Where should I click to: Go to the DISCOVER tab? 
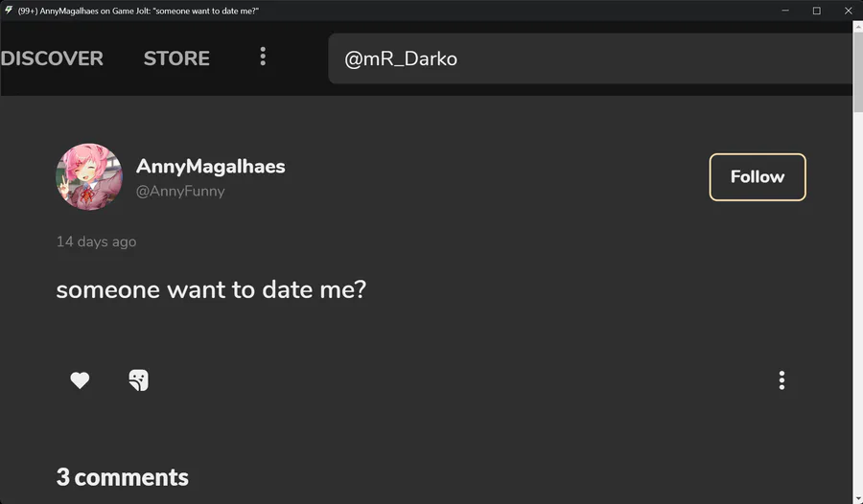(x=52, y=58)
